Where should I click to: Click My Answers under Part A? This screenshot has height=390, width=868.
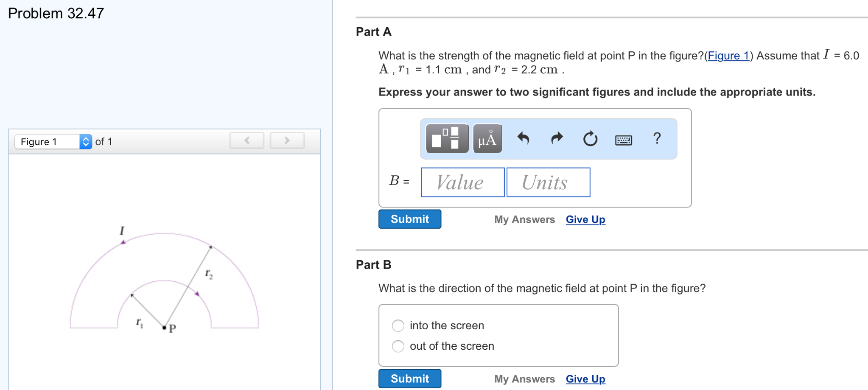point(524,219)
